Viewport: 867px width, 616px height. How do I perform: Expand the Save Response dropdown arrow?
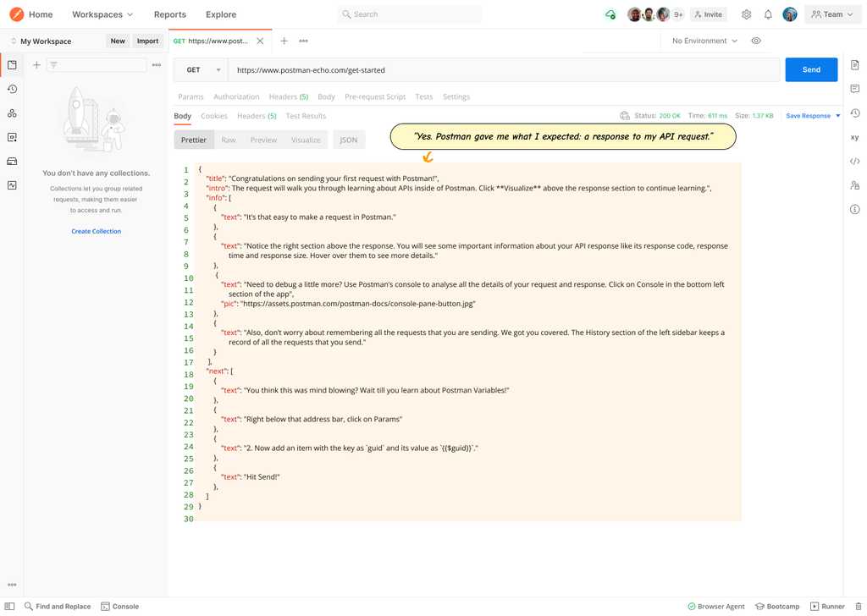point(838,116)
